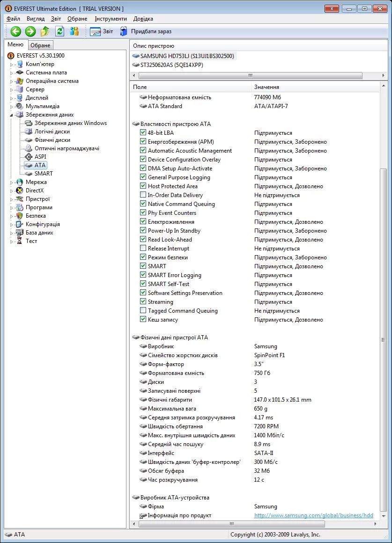
Task: Open the Файл menu
Action: pyautogui.click(x=13, y=19)
